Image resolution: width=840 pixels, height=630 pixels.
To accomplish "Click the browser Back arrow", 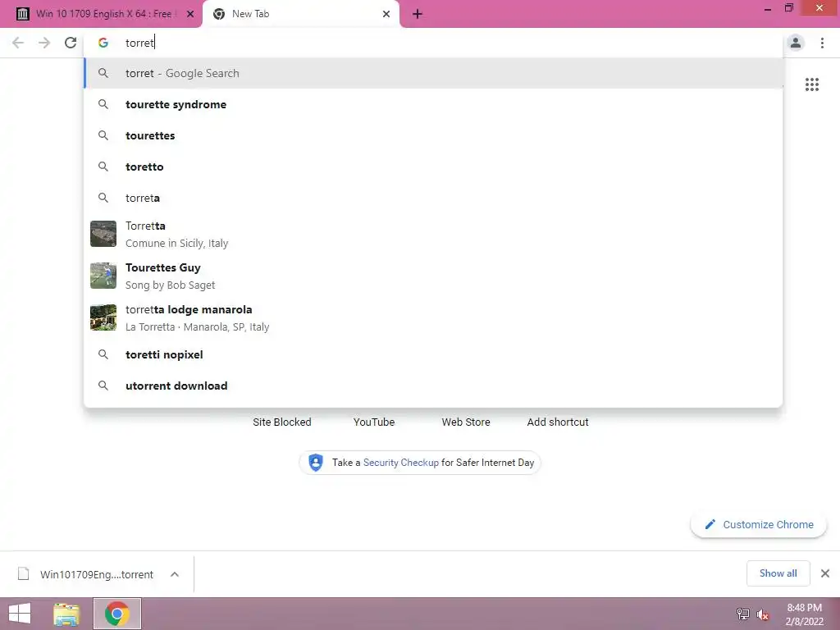I will 18,43.
